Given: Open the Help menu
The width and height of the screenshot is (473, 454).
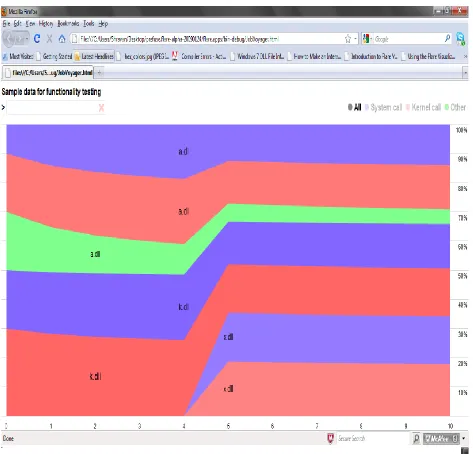Looking at the screenshot, I should 103,23.
